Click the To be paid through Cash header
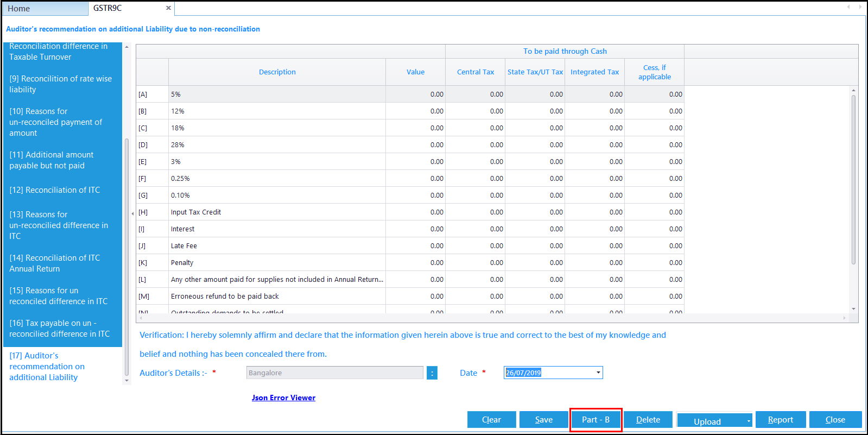This screenshot has width=868, height=435. [565, 51]
